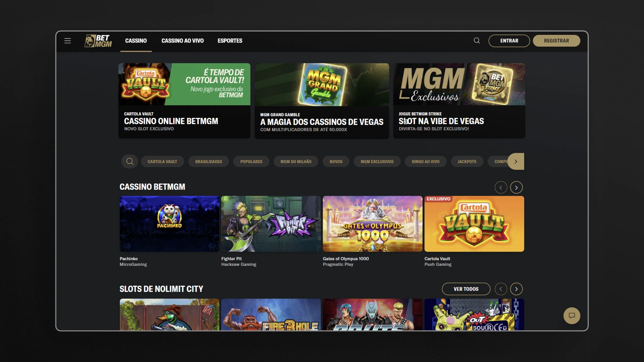Click the Slot na Vibe de Vegas headline
This screenshot has width=644, height=362.
point(441,121)
